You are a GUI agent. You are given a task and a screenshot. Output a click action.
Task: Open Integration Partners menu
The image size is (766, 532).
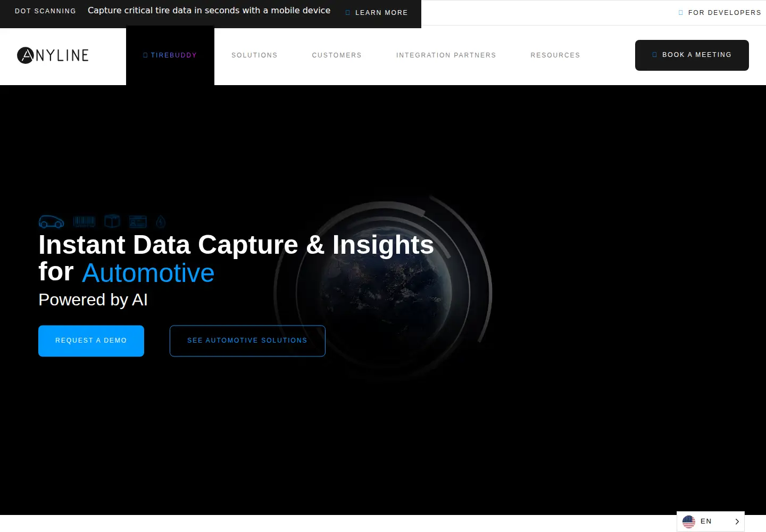(446, 55)
